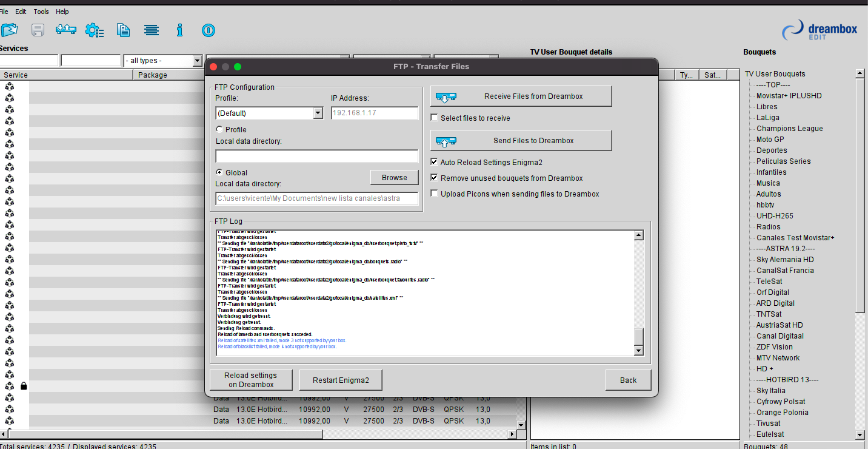Tick Upload Picons when sending files
Screen dimensions: 868x449
coord(434,194)
